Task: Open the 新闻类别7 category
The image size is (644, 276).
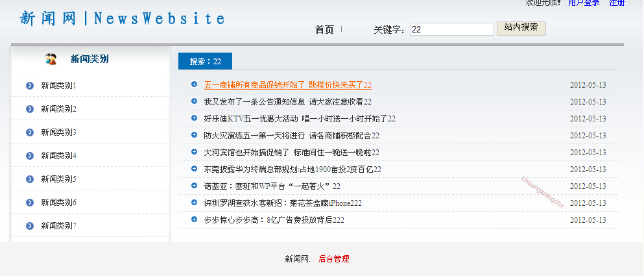Action: click(59, 226)
